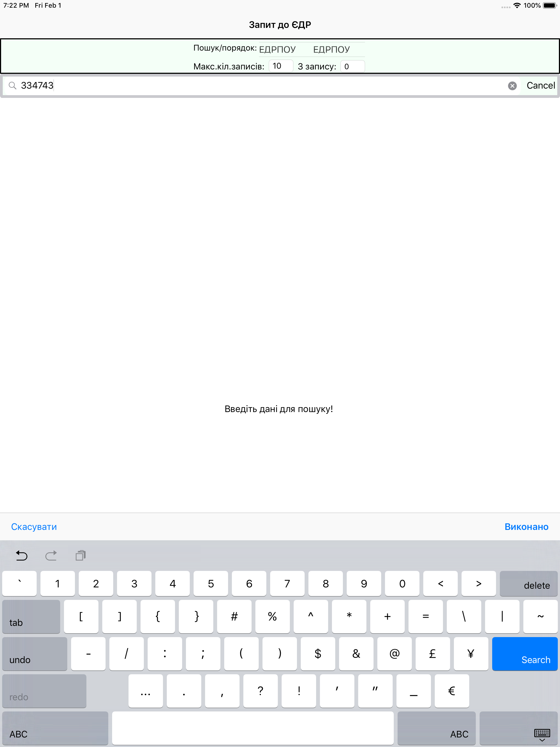Screen dimensions: 560x747
Task: Tap the right square bracket key
Action: coord(119,617)
